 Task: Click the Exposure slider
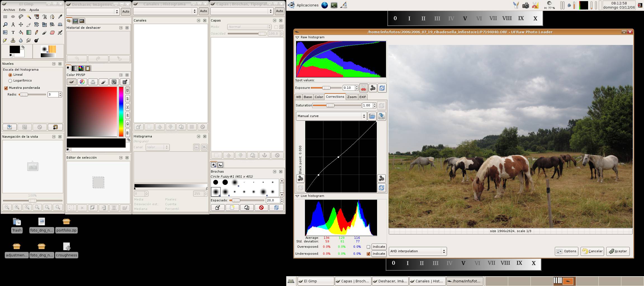(326, 88)
